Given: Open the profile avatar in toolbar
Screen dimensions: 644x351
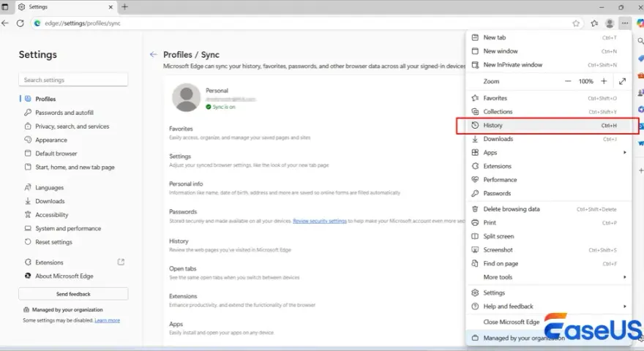Looking at the screenshot, I should [610, 23].
